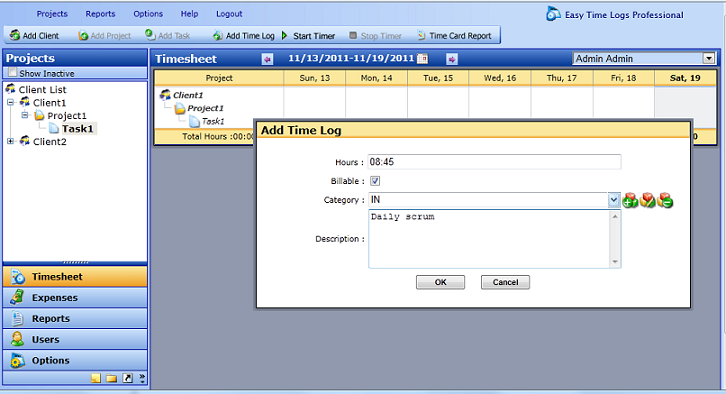This screenshot has height=394, width=726.
Task: Click the Fri, 18 column header
Action: [x=623, y=78]
